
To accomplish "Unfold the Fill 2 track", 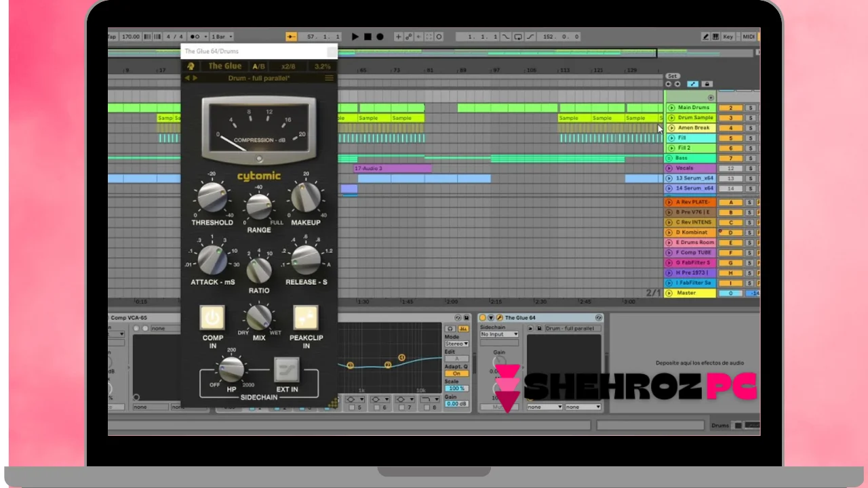I will [x=671, y=148].
